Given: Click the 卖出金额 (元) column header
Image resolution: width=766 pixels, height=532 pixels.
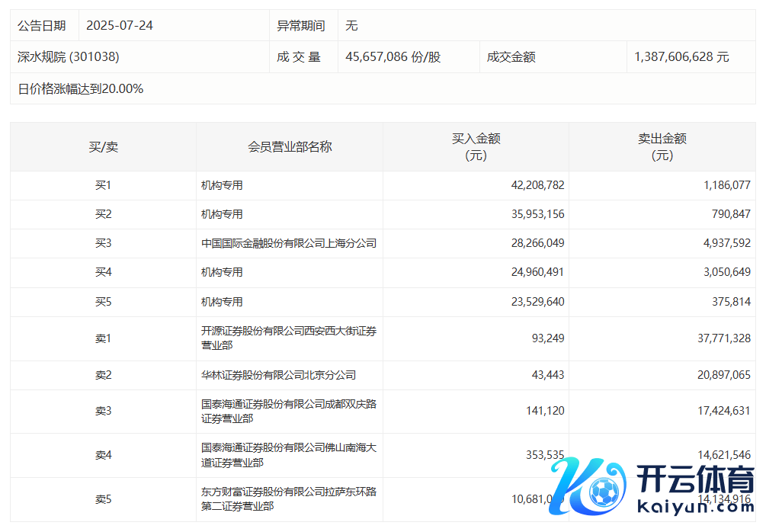Looking at the screenshot, I should coord(662,146).
